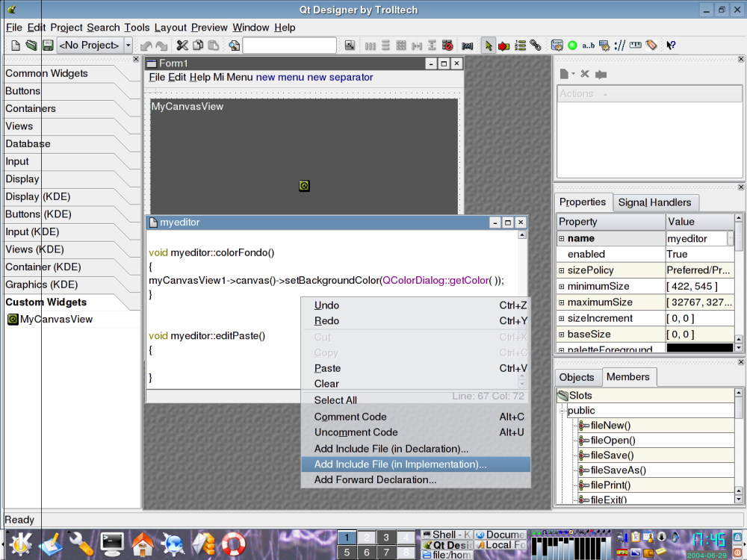Switch to virtual desktop 6 in pager
This screenshot has width=747, height=560.
366,553
